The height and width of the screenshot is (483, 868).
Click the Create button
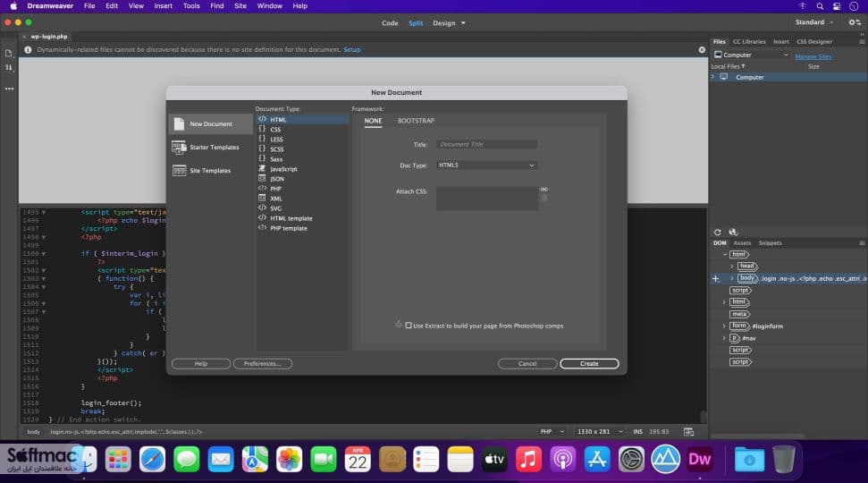pos(589,364)
